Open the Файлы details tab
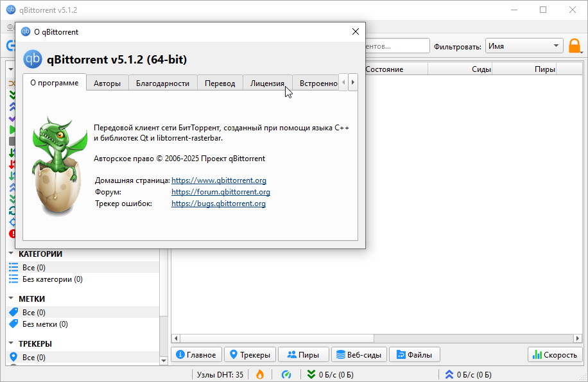 (415, 354)
